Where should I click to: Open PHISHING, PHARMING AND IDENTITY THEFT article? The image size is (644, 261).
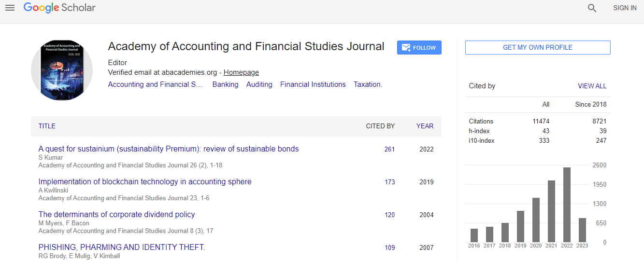tap(122, 247)
